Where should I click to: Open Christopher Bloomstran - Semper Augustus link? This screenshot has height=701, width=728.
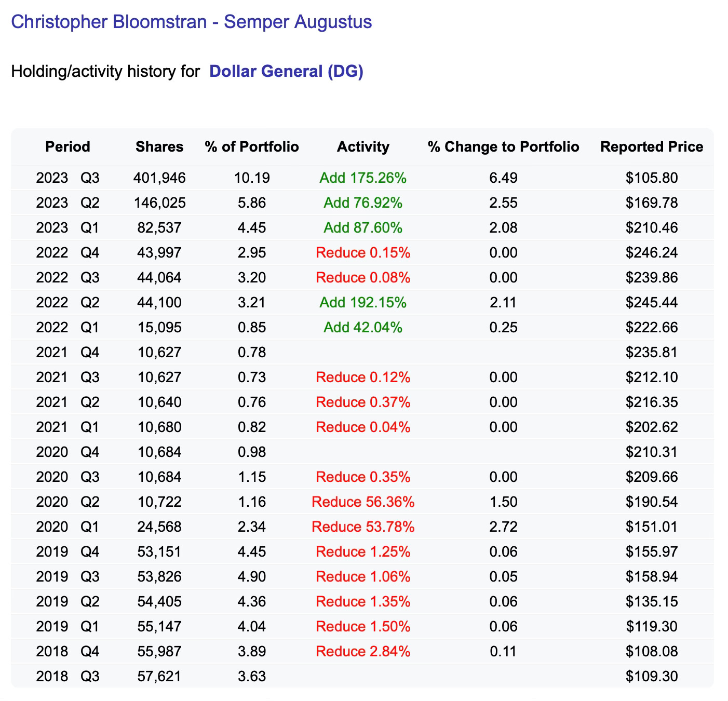(192, 22)
